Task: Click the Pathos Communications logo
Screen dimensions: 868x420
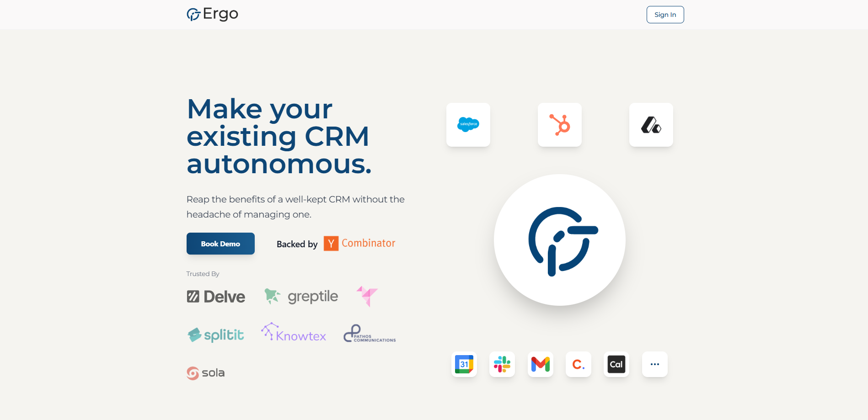Action: coord(369,333)
